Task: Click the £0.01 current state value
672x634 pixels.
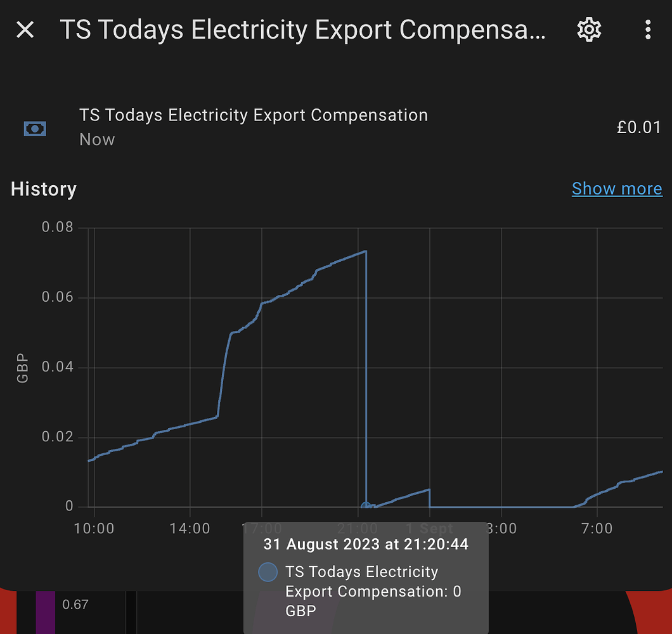Action: [x=638, y=127]
